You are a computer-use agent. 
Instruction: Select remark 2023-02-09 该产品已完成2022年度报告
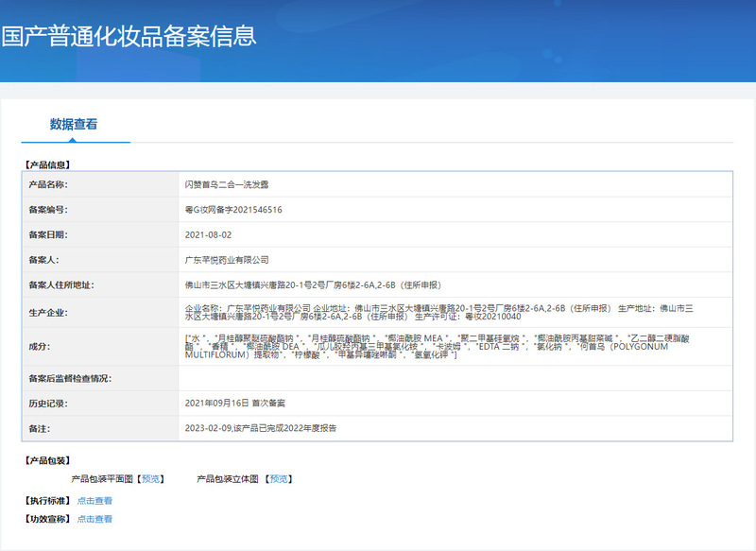click(261, 428)
